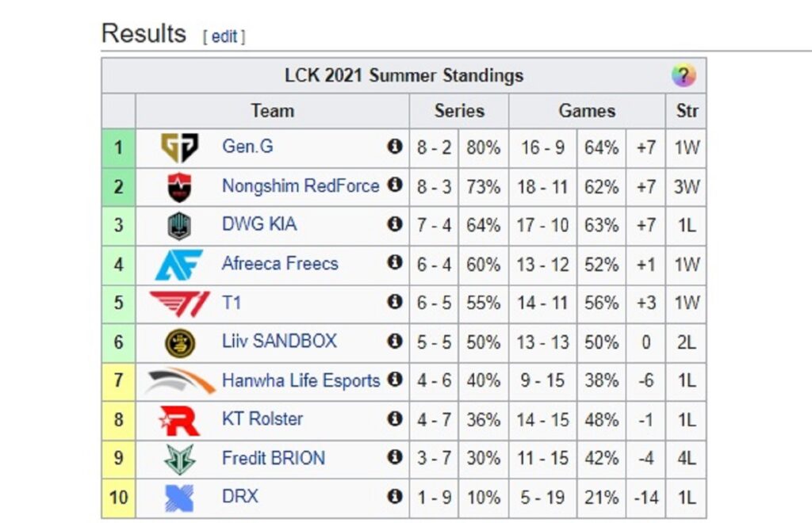This screenshot has height=523, width=812.
Task: Follow the Nongshim RedForce link
Action: click(301, 185)
